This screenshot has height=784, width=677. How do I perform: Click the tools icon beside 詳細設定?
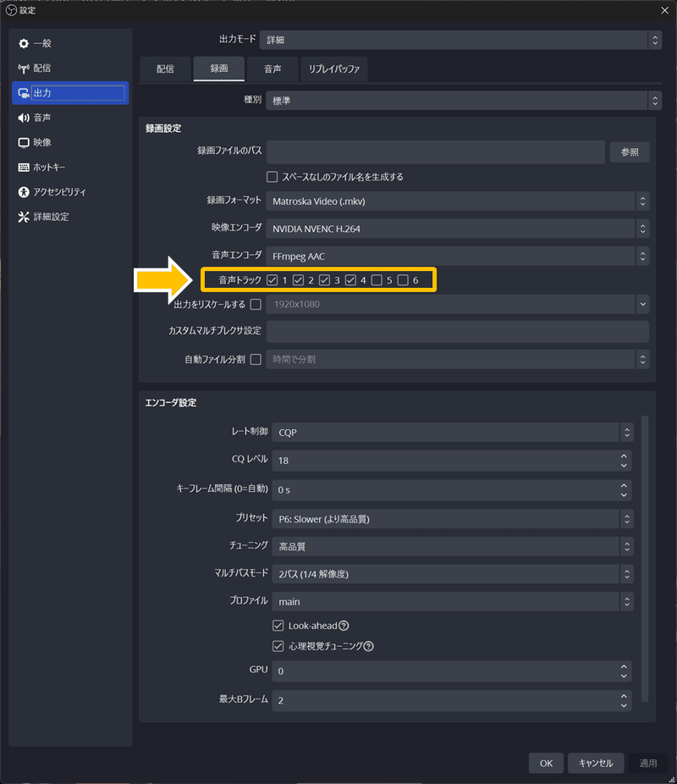click(x=24, y=217)
